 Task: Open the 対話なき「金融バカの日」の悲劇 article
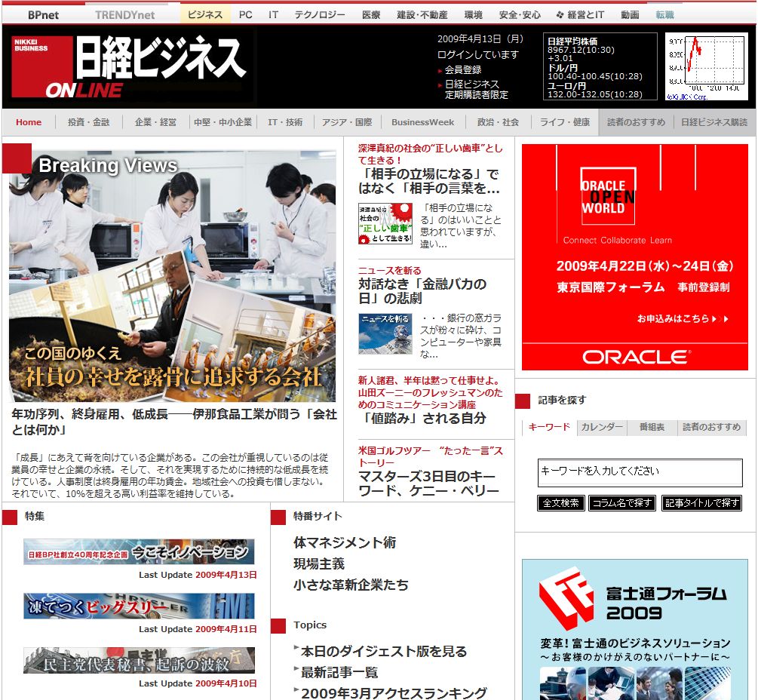422,290
